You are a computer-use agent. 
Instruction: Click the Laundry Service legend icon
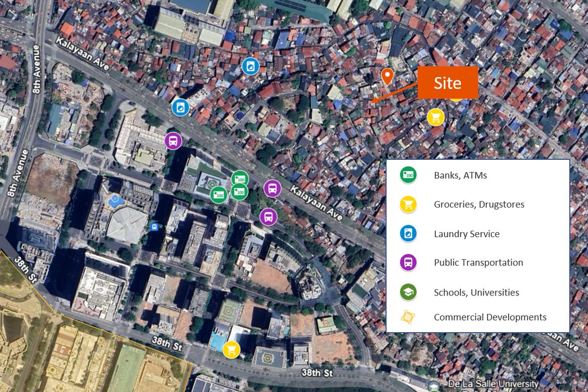(408, 233)
